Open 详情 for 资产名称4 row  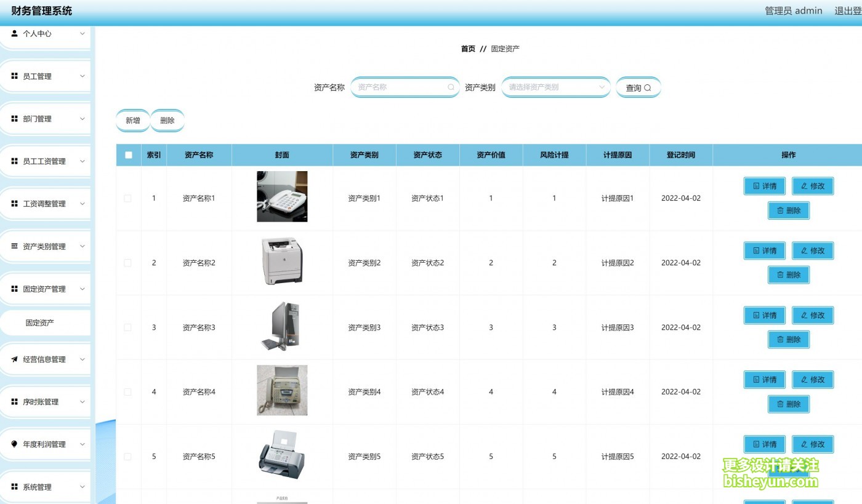tap(765, 380)
